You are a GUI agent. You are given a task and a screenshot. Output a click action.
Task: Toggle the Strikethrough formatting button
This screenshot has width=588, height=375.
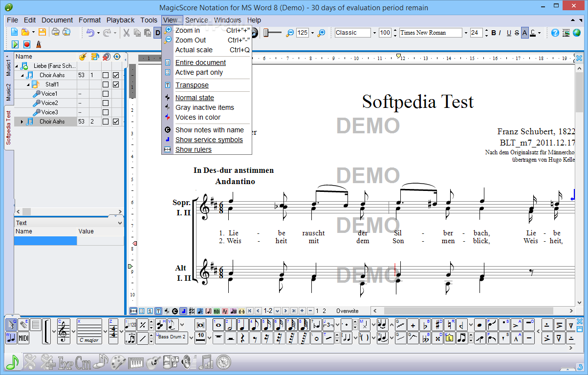pyautogui.click(x=517, y=33)
